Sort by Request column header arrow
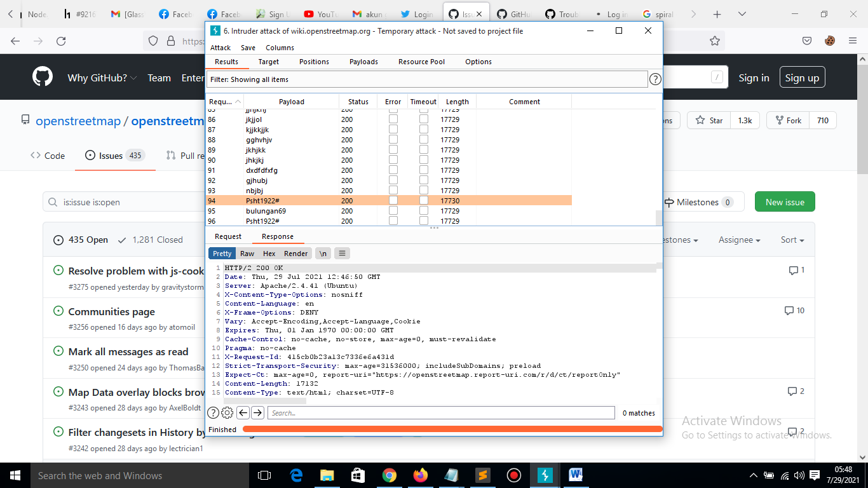The width and height of the screenshot is (868, 488). click(238, 102)
